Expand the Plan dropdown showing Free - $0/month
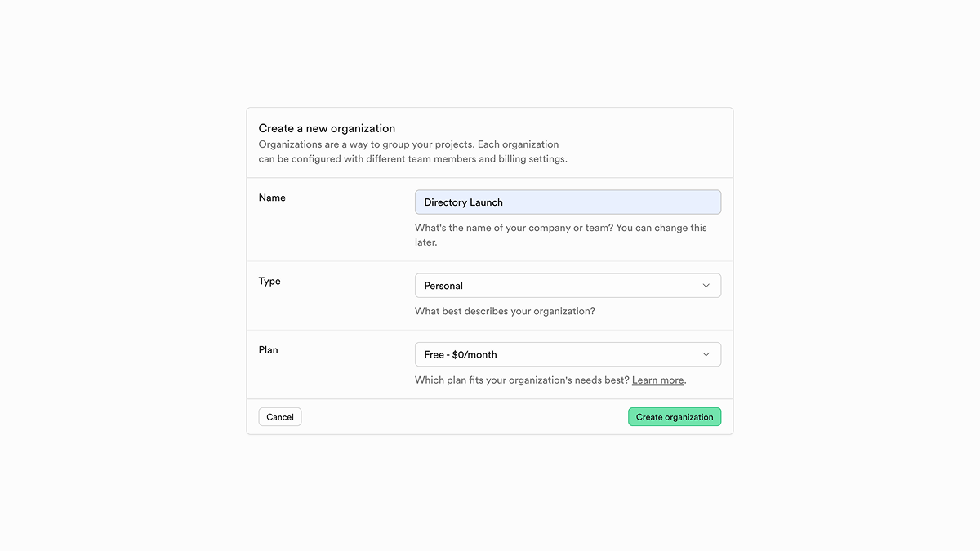980x551 pixels. [x=568, y=354]
